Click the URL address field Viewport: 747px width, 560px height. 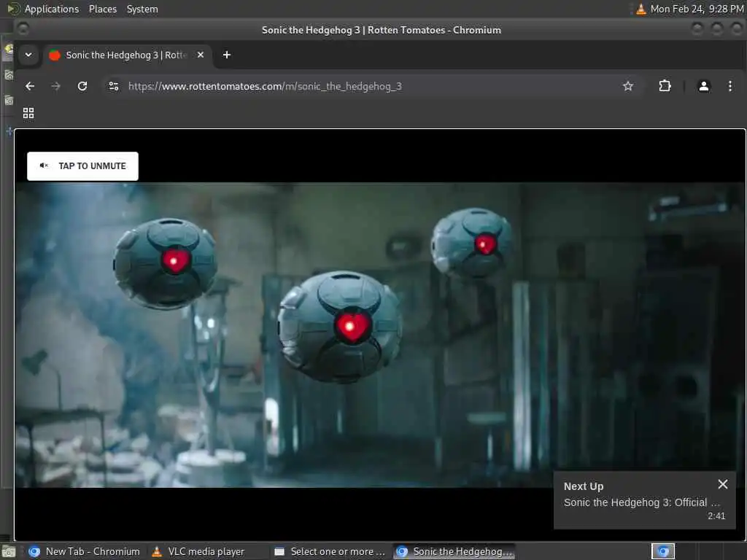pyautogui.click(x=371, y=86)
